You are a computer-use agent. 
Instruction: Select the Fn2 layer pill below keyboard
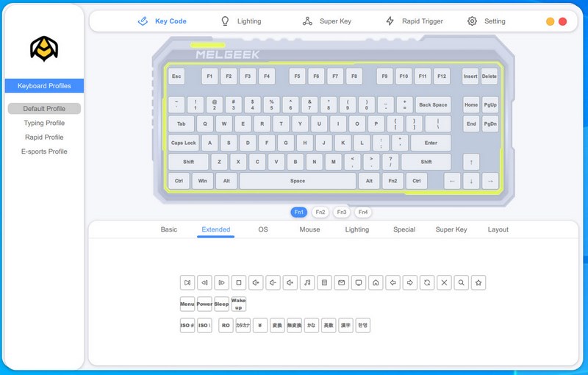[320, 213]
